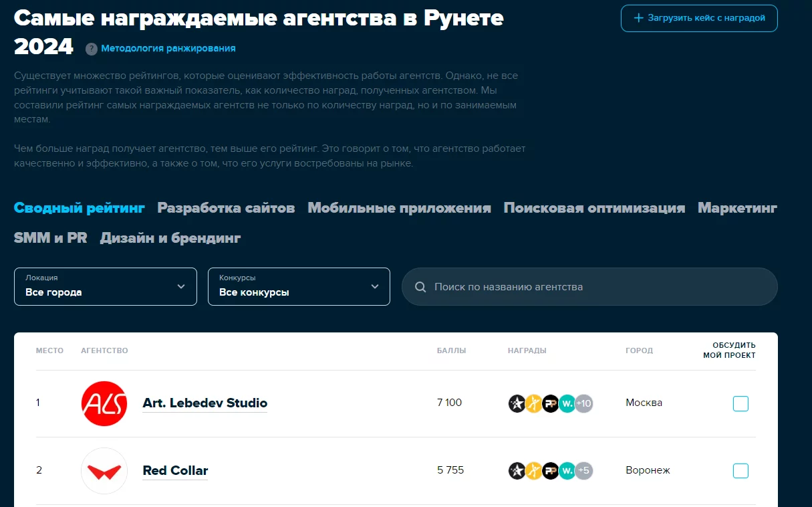Open the Поисковая оптимизация tab
Viewport: 812px width, 507px height.
click(594, 208)
